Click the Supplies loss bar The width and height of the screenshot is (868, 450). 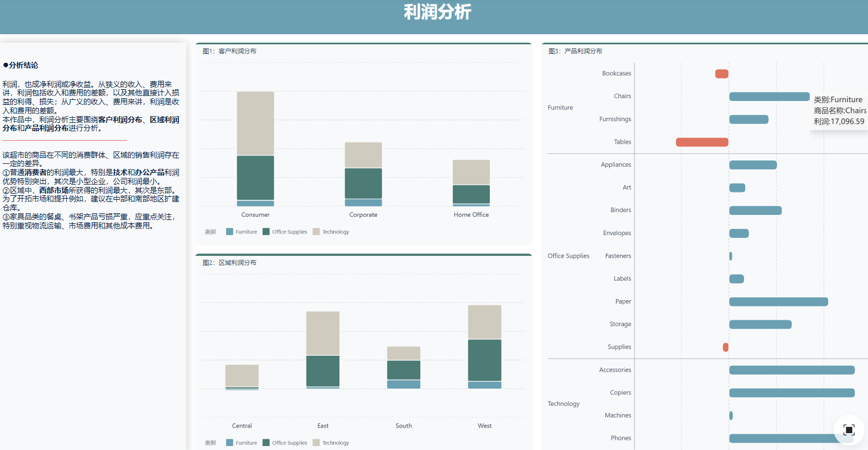pyautogui.click(x=725, y=347)
